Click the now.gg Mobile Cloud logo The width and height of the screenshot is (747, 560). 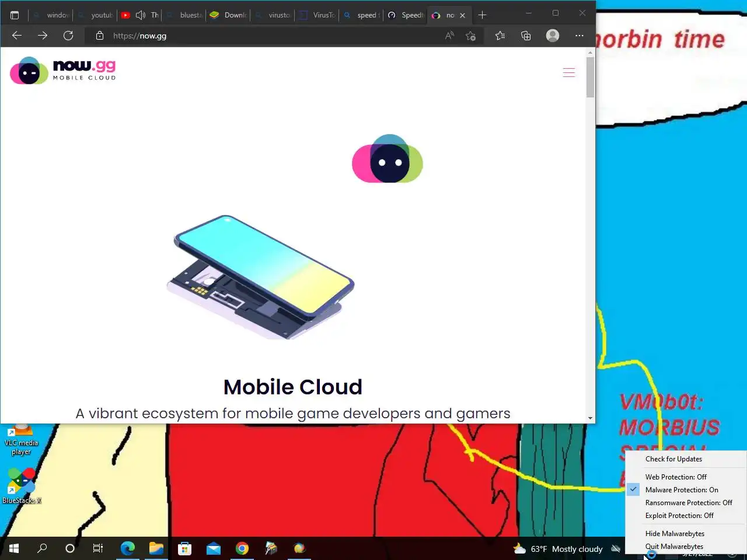63,71
